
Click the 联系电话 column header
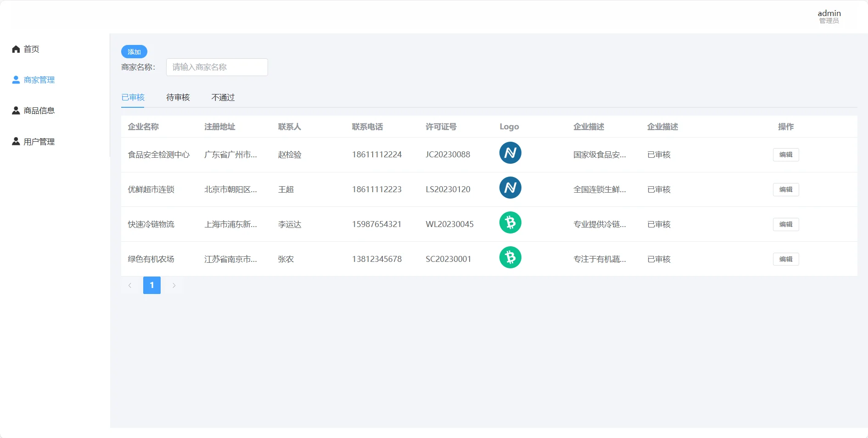[x=368, y=127]
